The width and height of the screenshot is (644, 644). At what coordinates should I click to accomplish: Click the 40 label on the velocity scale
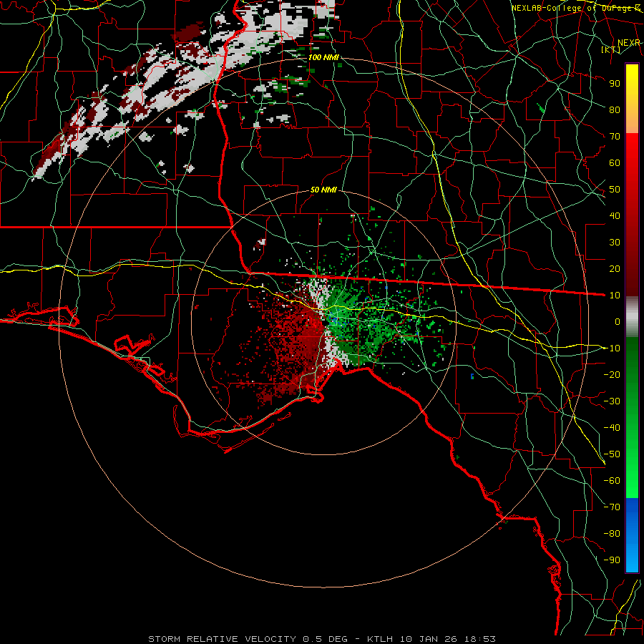(615, 216)
